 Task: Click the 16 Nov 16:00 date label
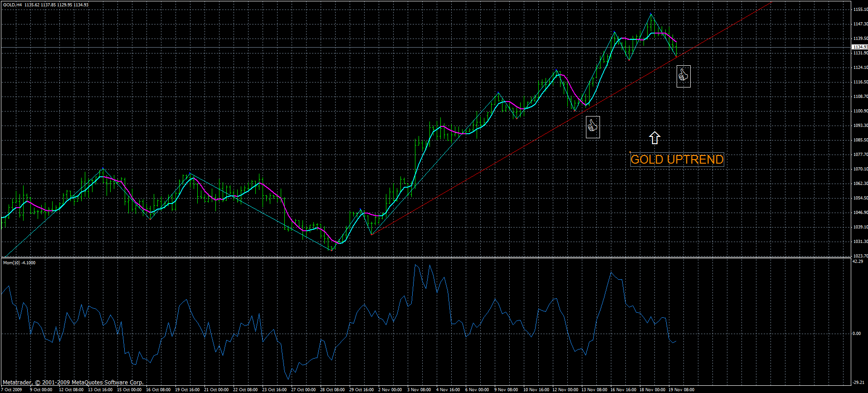(623, 390)
